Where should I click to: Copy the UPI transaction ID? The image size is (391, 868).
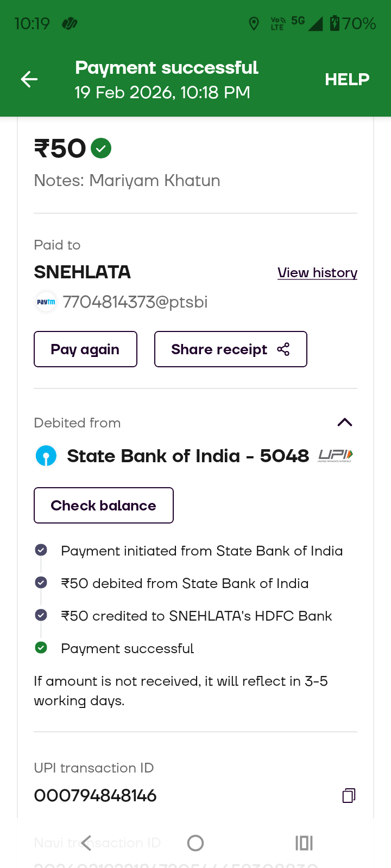pyautogui.click(x=349, y=796)
